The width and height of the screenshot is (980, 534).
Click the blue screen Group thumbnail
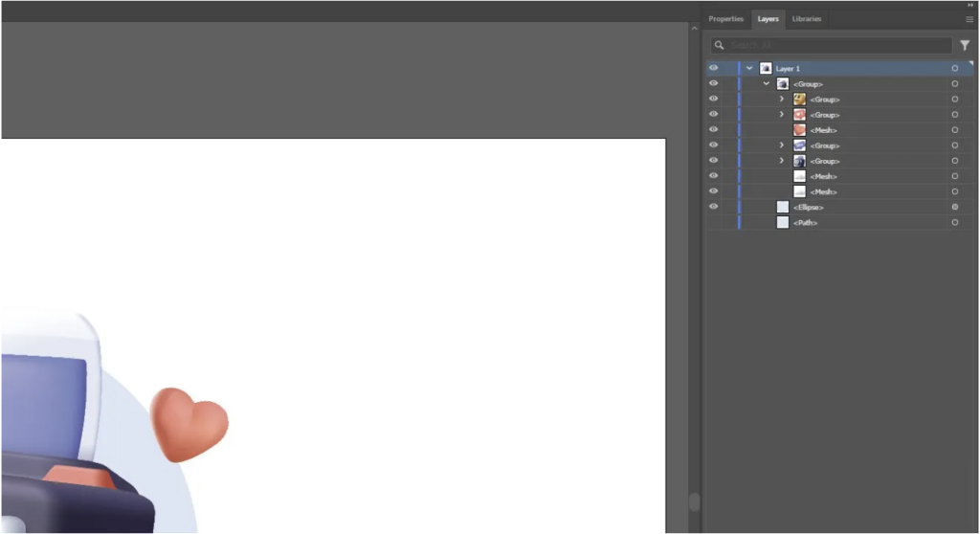(x=799, y=145)
